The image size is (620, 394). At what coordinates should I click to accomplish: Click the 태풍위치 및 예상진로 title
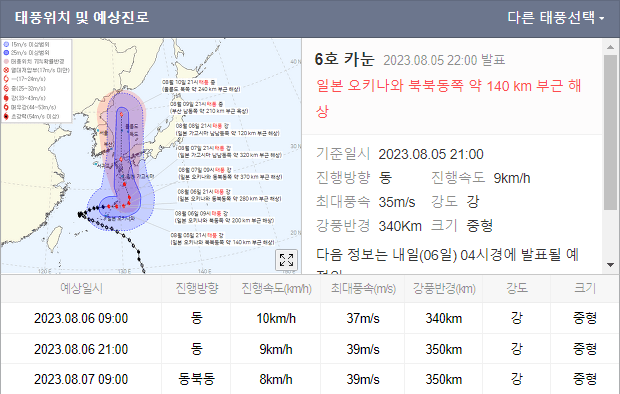point(82,17)
